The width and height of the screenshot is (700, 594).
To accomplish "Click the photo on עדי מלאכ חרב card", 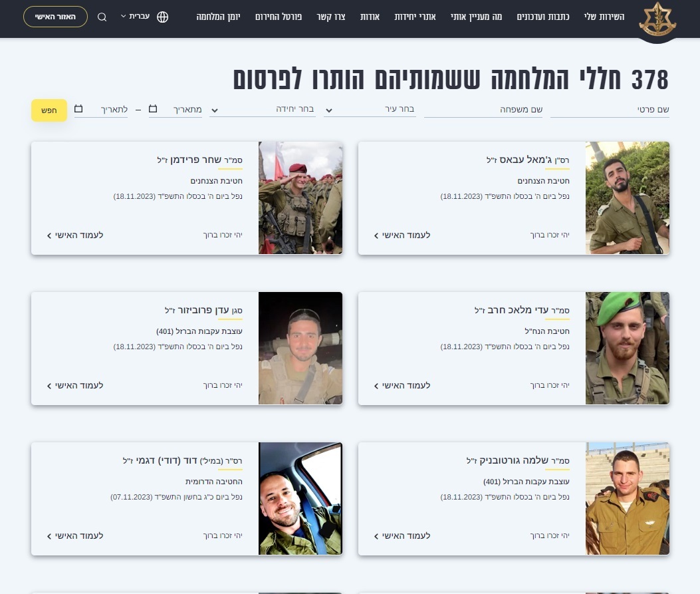I will click(627, 348).
